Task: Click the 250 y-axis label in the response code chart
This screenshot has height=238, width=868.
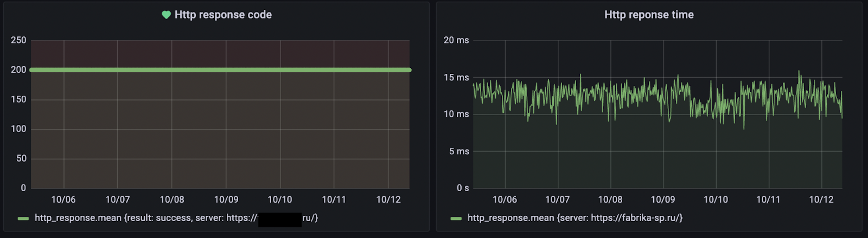Action: pyautogui.click(x=18, y=40)
